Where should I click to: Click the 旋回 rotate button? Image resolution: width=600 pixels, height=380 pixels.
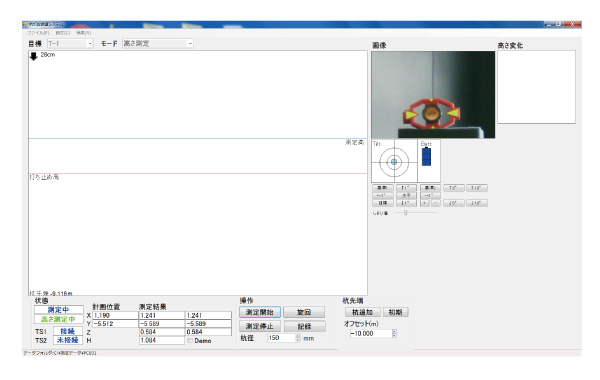pyautogui.click(x=304, y=312)
